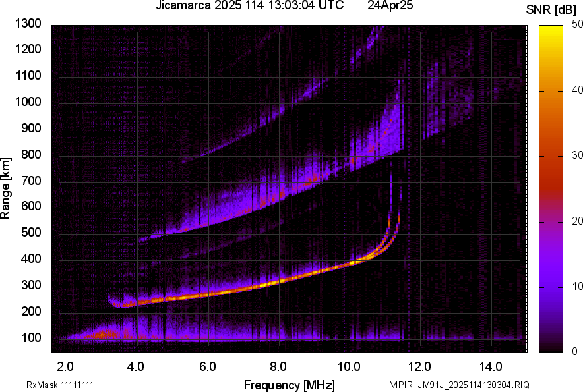Click the range tick label '800'
This screenshot has width=583, height=392.
31,154
